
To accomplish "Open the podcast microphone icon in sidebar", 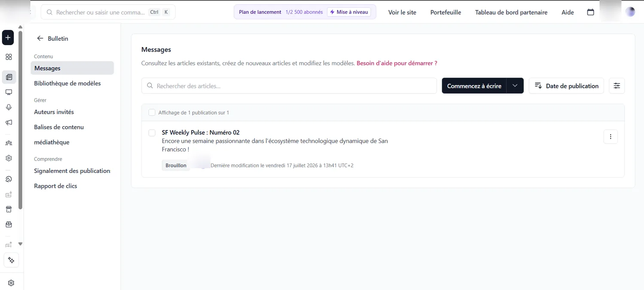I will pos(9,107).
